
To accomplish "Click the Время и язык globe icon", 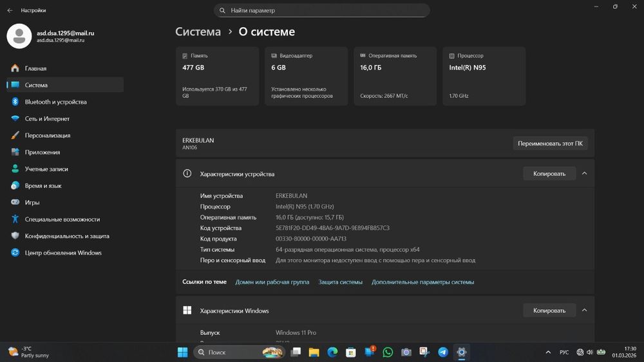I will click(15, 186).
